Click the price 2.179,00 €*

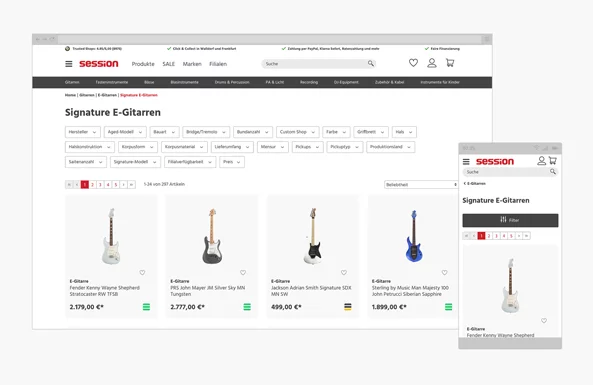tap(87, 307)
